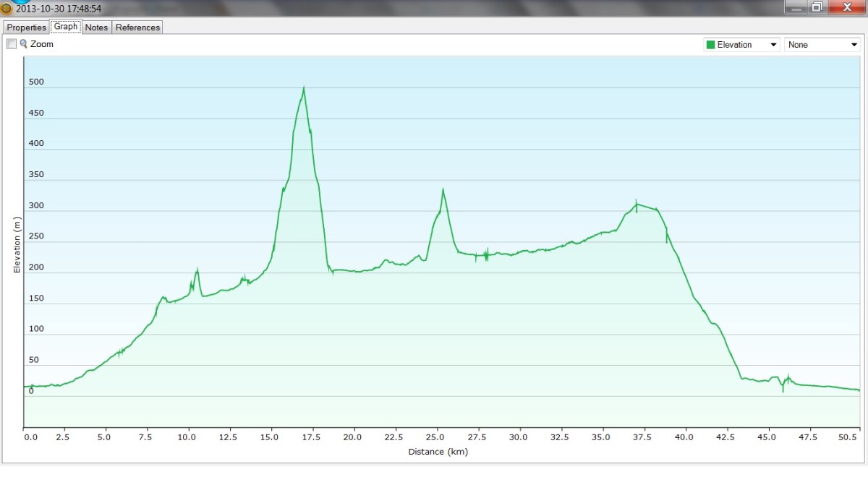Enable the Zoom checkbox
Viewport: 868px width, 485px height.
[12, 44]
